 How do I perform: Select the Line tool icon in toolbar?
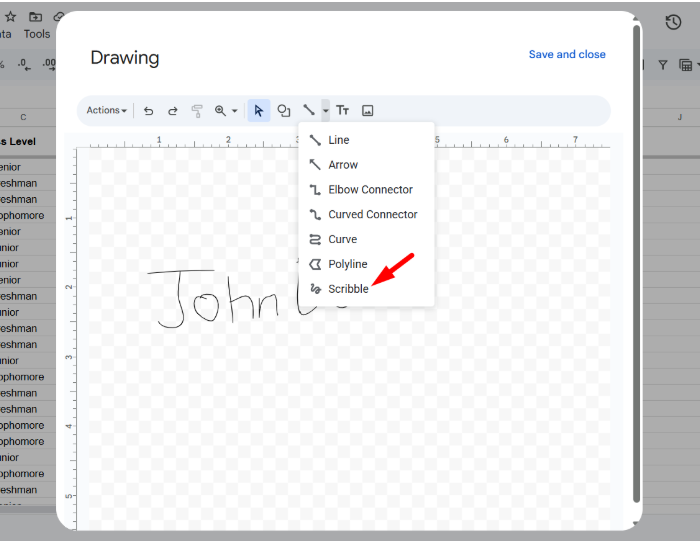pyautogui.click(x=309, y=111)
